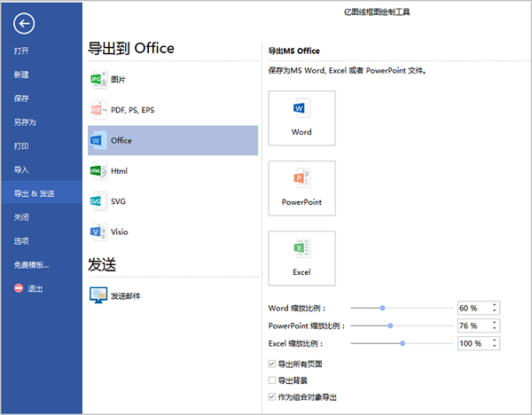Export to Excel using the Excel button
532x415 pixels.
point(301,258)
